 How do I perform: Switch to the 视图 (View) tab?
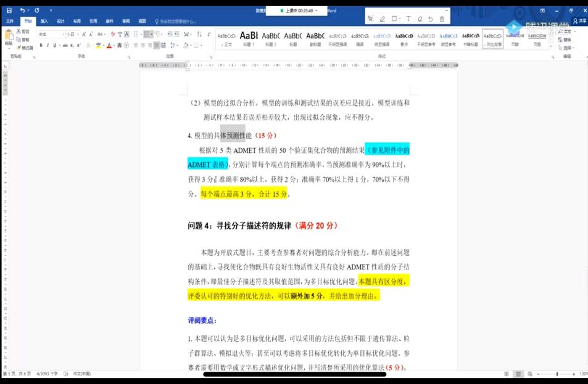(x=143, y=21)
